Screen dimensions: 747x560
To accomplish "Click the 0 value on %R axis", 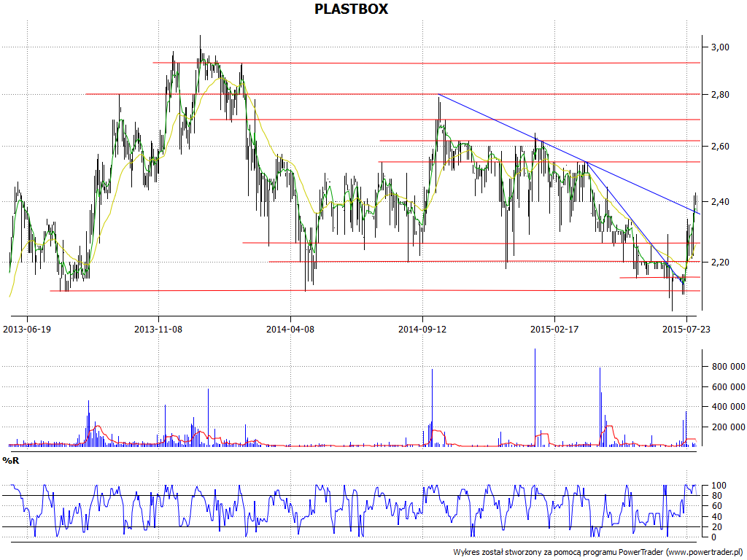I will click(714, 537).
